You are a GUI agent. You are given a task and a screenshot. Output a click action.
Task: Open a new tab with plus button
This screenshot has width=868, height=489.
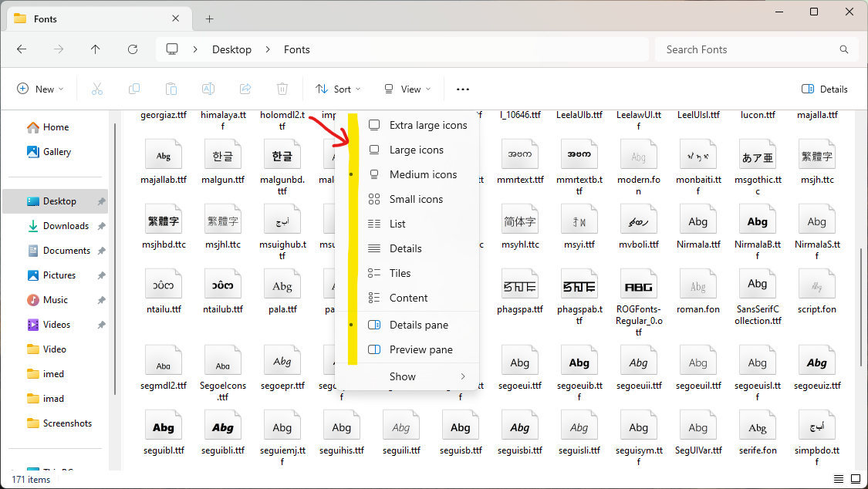(x=209, y=19)
